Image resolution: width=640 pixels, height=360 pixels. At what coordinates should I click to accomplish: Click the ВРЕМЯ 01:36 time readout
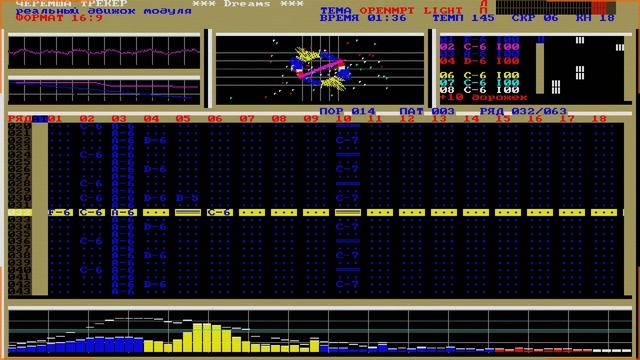click(x=363, y=18)
